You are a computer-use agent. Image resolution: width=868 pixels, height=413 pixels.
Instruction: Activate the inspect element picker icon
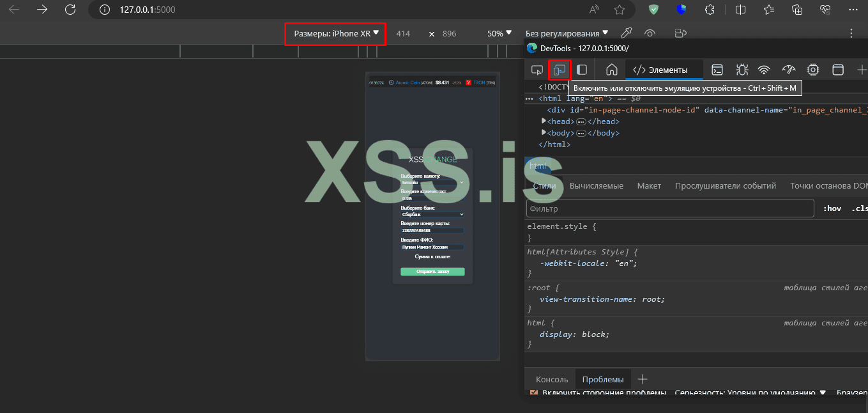[537, 70]
